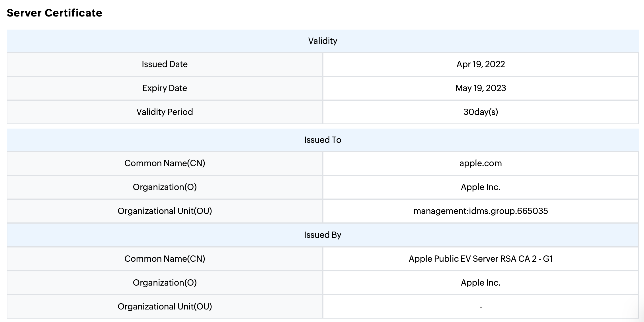Viewport: 644px width, 322px height.
Task: Click Organizational Unit(OU) label under Issued By
Action: click(x=165, y=307)
